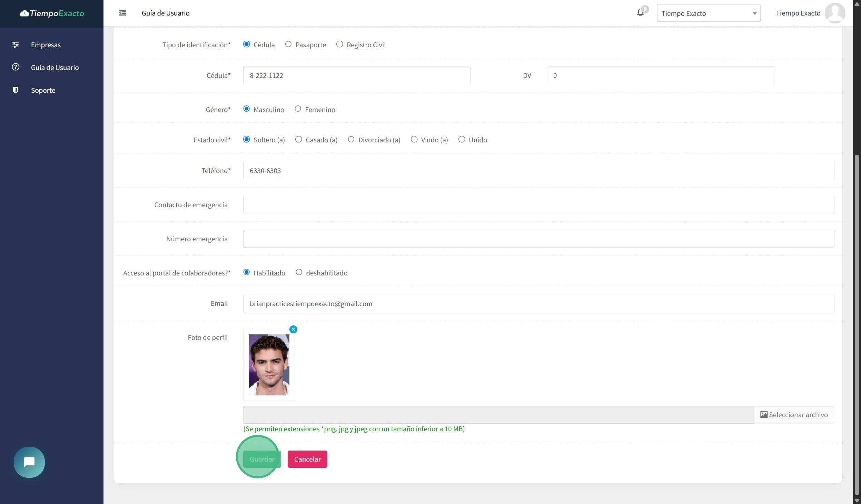Select Casado (a) marital status
Viewport: 861px width, 504px height.
pyautogui.click(x=299, y=140)
